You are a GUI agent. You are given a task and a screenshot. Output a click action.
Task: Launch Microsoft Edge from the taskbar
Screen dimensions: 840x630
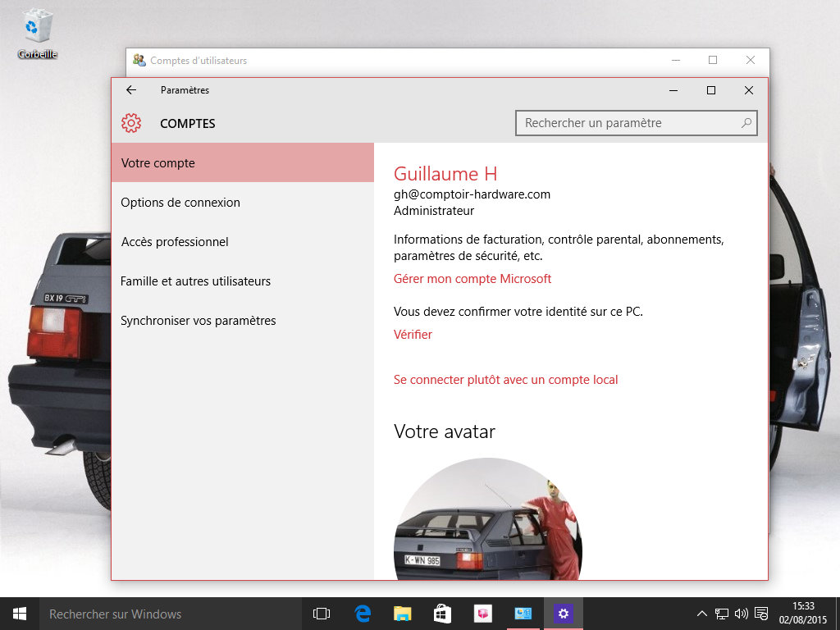(363, 614)
